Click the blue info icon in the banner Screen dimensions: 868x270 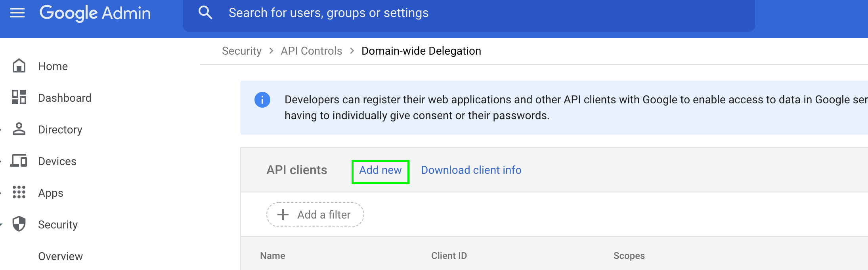tap(262, 100)
